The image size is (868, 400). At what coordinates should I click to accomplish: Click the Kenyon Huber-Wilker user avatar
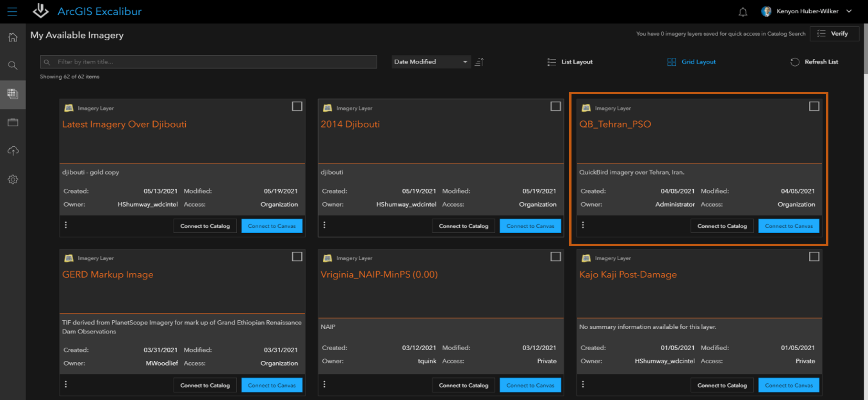click(766, 11)
